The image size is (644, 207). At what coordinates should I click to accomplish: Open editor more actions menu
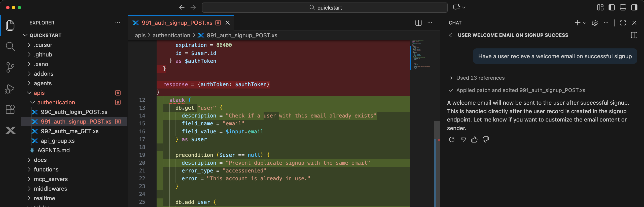[x=430, y=23]
